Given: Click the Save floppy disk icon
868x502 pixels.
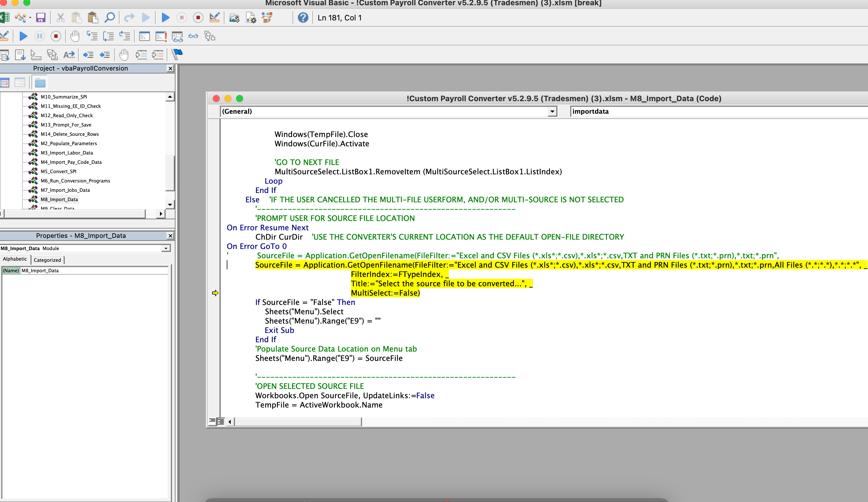Looking at the screenshot, I should (x=41, y=17).
